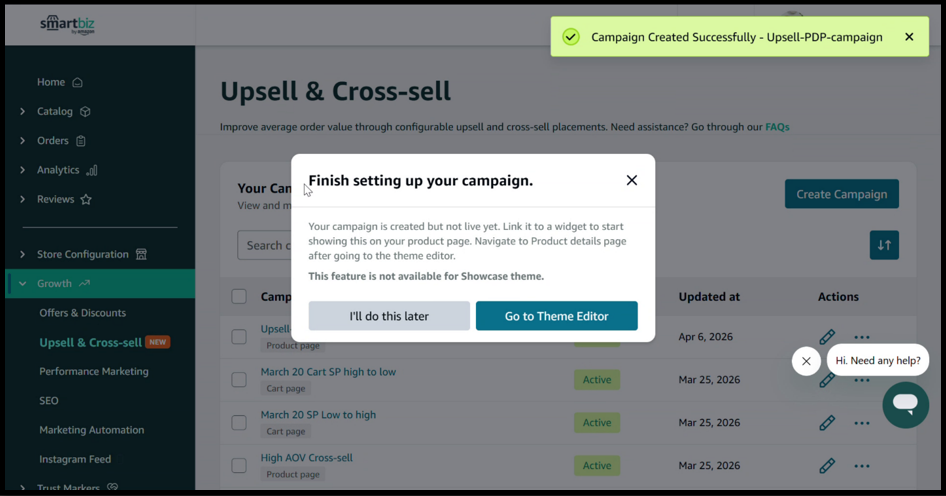Close the 'Hi. Need any help?' chat prompt

(x=806, y=361)
